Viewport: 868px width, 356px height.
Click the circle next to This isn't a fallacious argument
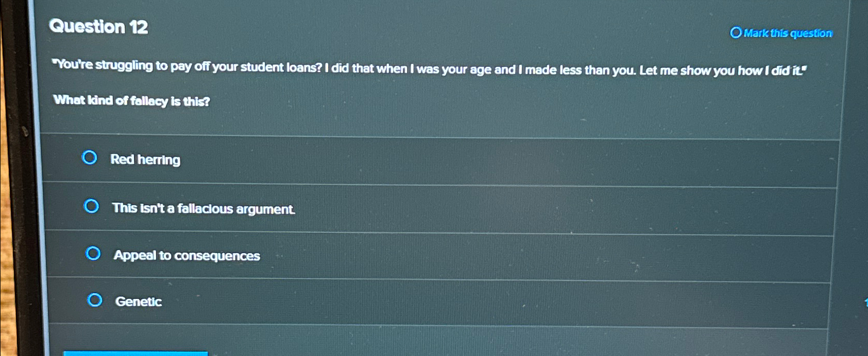coord(92,206)
